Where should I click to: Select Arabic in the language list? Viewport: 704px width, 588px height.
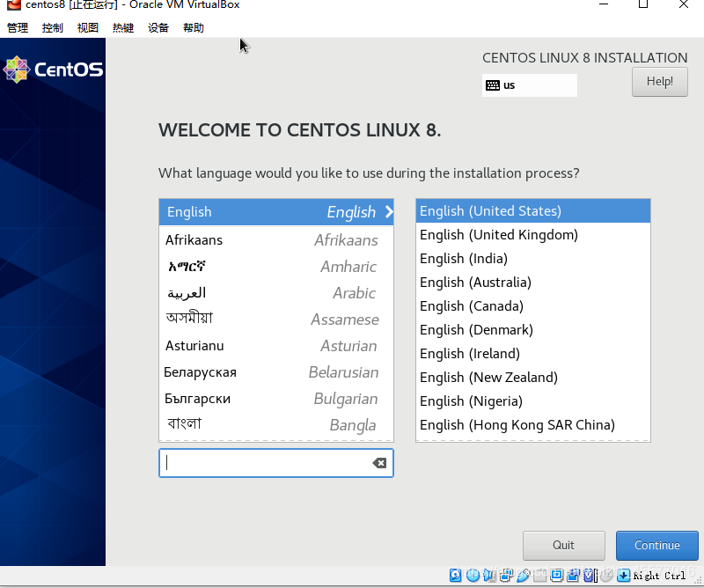click(x=276, y=293)
